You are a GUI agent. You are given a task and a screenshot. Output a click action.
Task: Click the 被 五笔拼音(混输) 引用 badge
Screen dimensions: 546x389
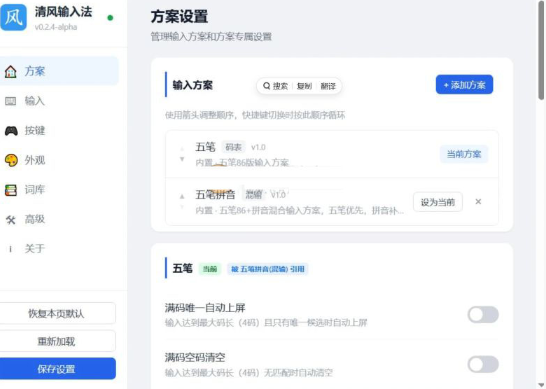tap(268, 269)
